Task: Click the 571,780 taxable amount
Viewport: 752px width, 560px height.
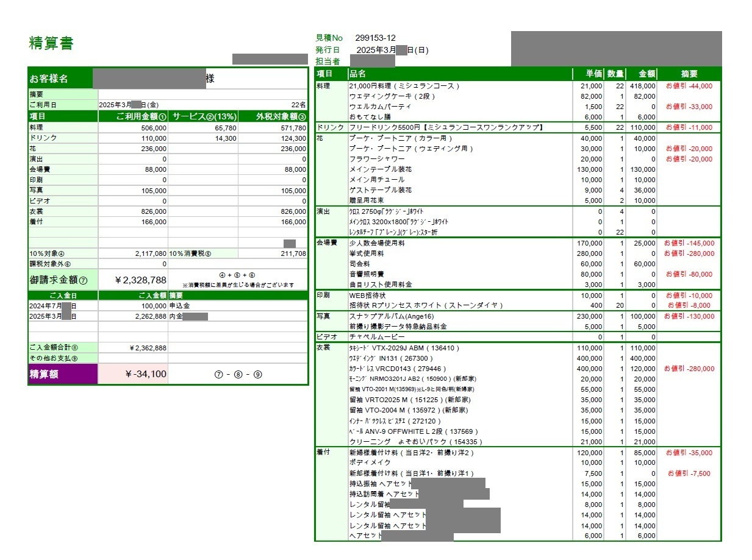Action: [x=293, y=128]
